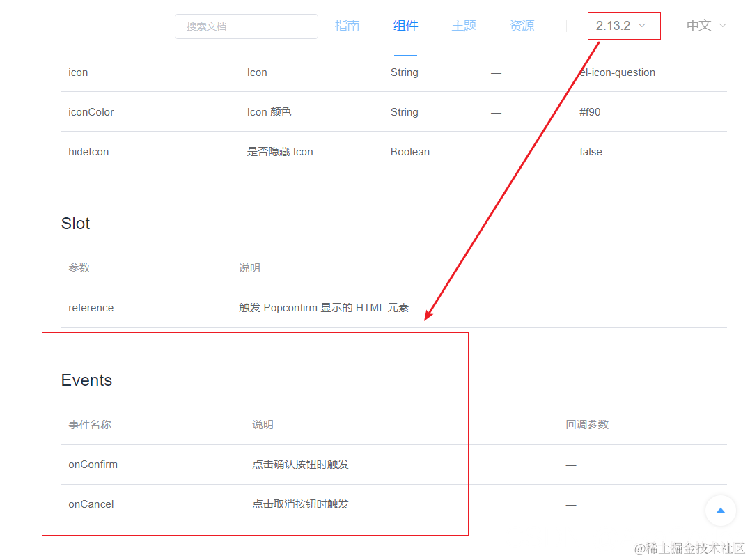The height and width of the screenshot is (560, 750).
Task: Click the reference slot name
Action: click(x=91, y=307)
